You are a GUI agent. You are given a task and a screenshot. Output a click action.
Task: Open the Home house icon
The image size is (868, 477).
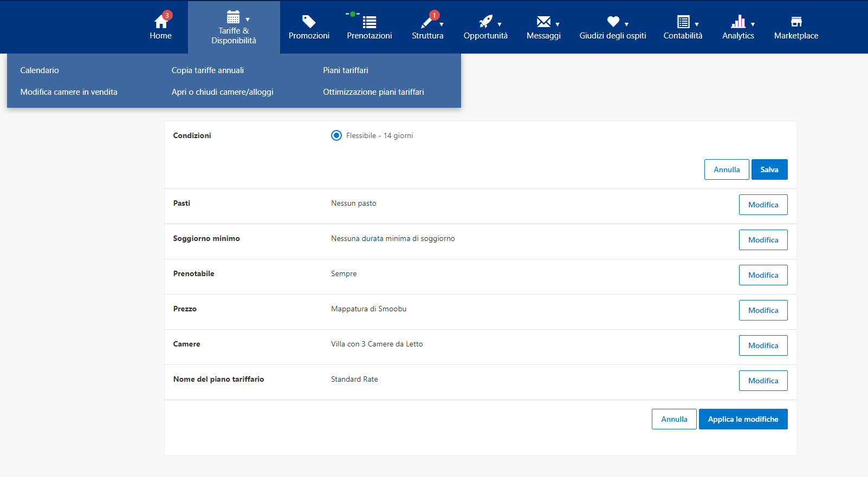160,22
